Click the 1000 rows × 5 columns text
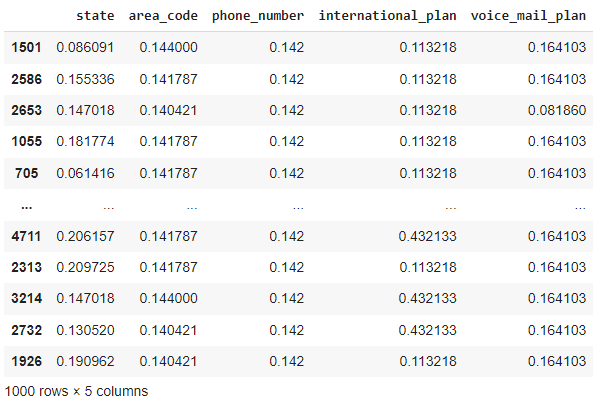This screenshot has height=402, width=596. coord(76,391)
